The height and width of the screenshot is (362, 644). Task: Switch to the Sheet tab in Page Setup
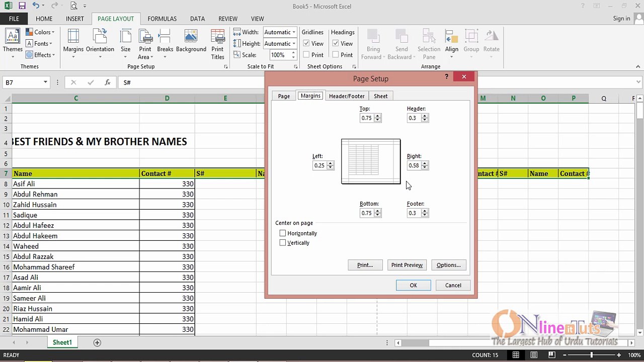pyautogui.click(x=381, y=96)
